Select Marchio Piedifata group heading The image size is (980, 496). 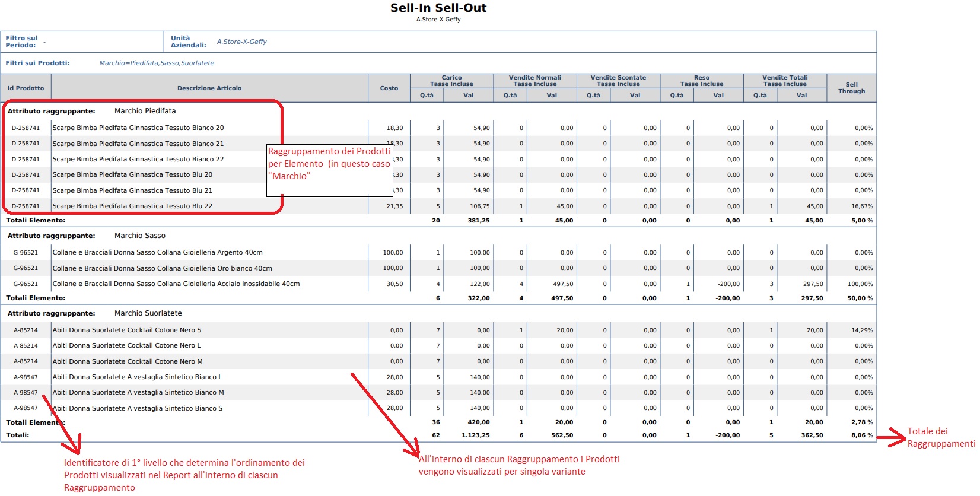(x=145, y=111)
